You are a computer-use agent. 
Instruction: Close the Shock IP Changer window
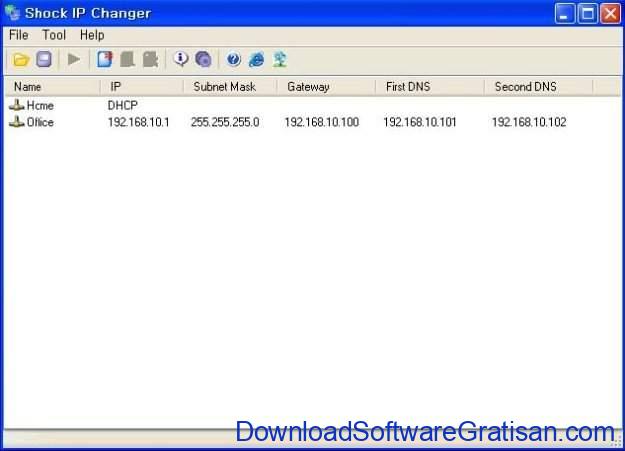pos(610,14)
